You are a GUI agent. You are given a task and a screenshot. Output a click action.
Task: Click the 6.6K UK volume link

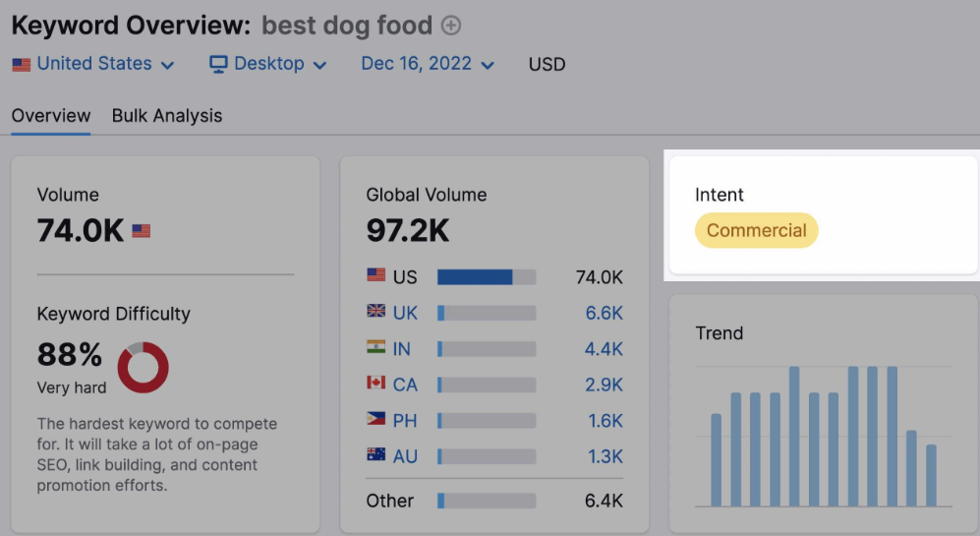pos(605,313)
